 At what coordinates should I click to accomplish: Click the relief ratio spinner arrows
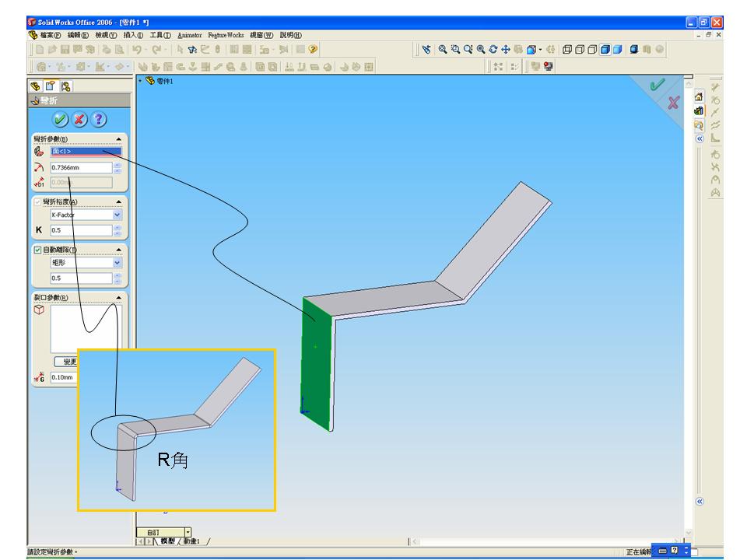[117, 278]
